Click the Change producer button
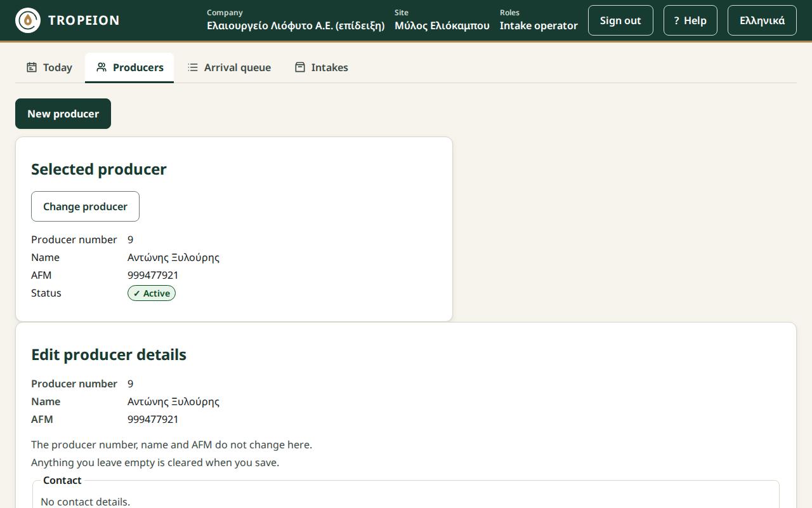 (85, 206)
